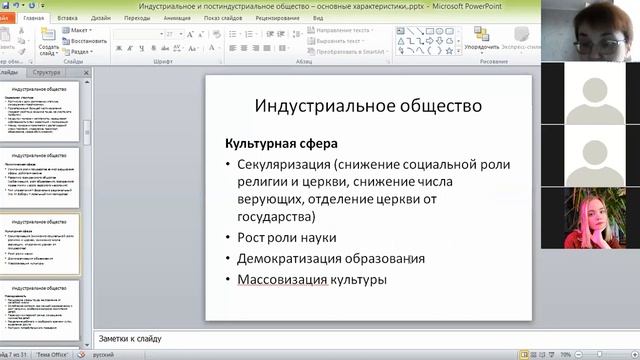The image size is (640, 360).
Task: Switch to the Структура outline tab
Action: tap(47, 72)
